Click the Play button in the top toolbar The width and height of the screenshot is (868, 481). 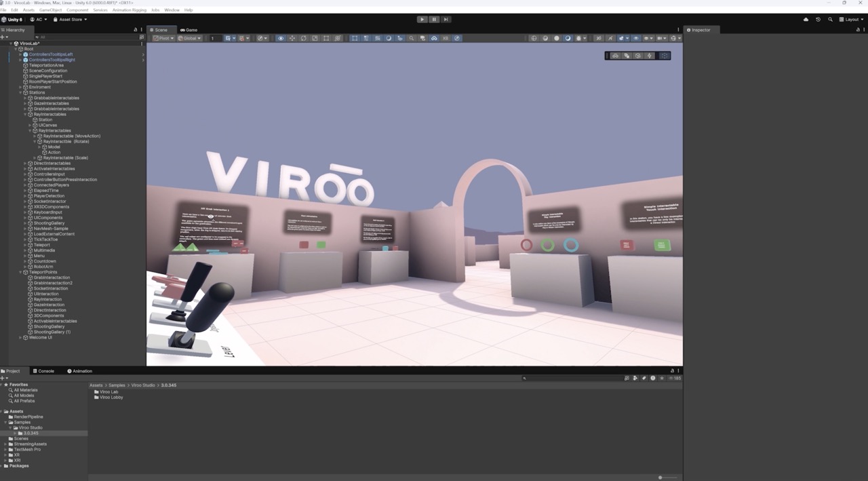pyautogui.click(x=422, y=19)
